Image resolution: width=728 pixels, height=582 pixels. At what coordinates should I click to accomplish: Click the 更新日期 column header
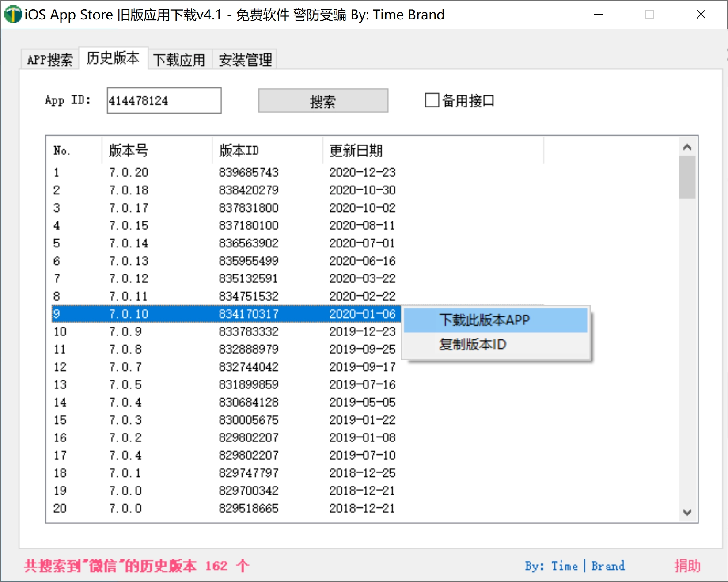433,151
